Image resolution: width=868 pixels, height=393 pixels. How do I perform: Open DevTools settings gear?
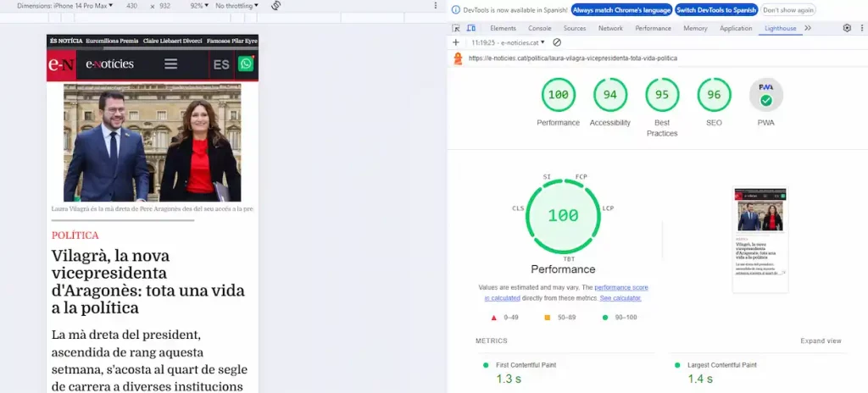(x=846, y=28)
